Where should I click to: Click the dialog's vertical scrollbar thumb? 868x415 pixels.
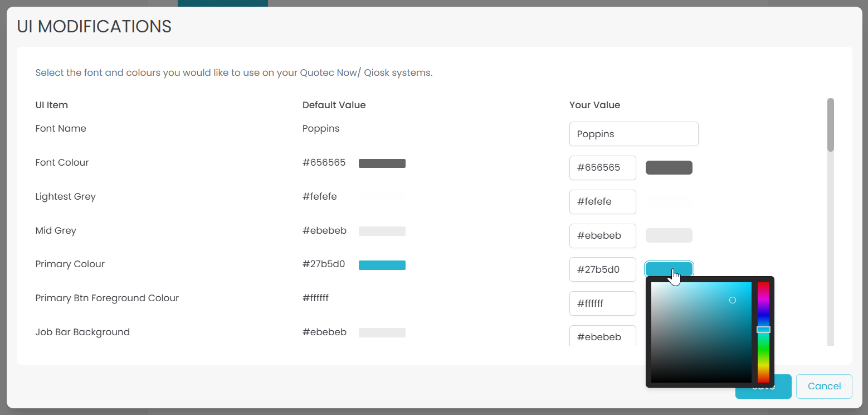(x=831, y=125)
